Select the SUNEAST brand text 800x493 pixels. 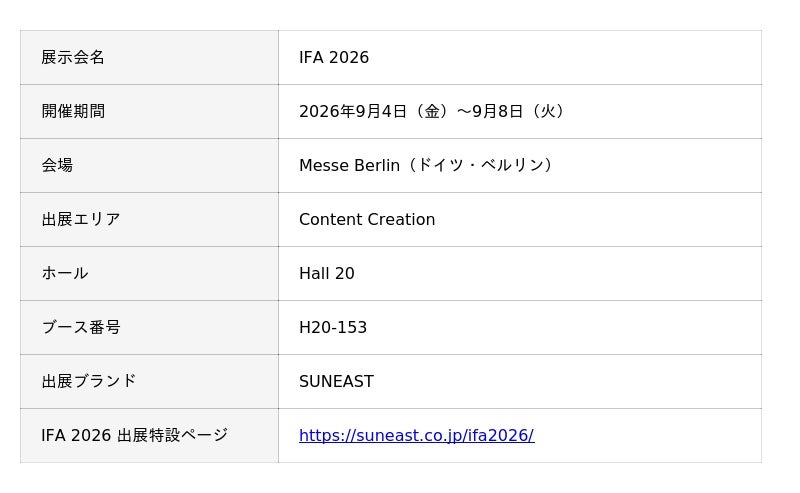[x=336, y=382]
